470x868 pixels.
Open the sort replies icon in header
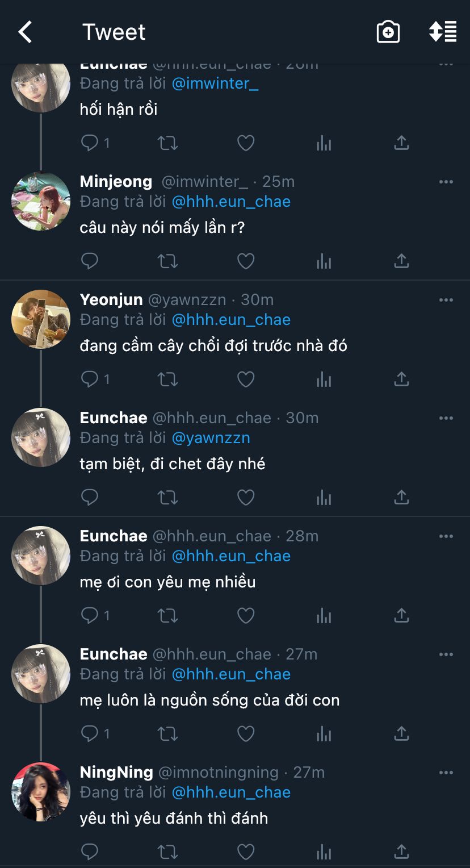pyautogui.click(x=443, y=32)
